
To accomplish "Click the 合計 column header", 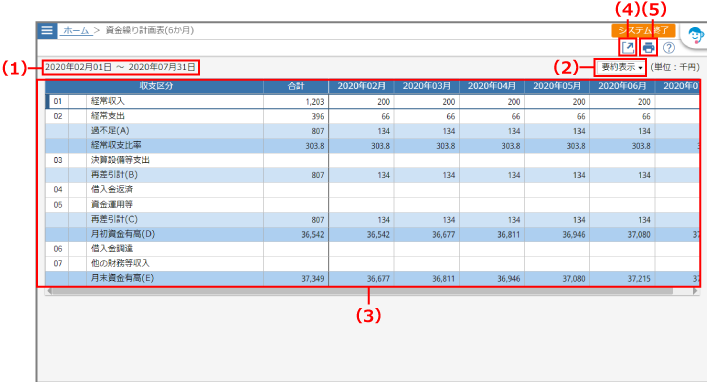I will [296, 86].
